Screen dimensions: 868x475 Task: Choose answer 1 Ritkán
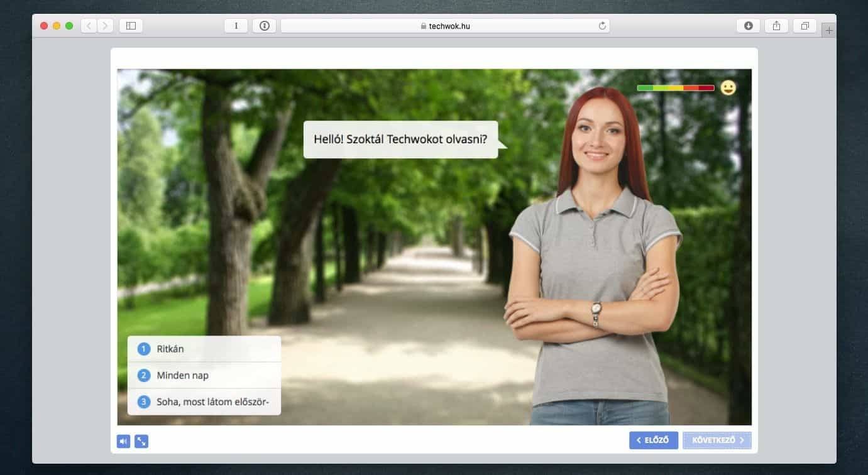(204, 349)
